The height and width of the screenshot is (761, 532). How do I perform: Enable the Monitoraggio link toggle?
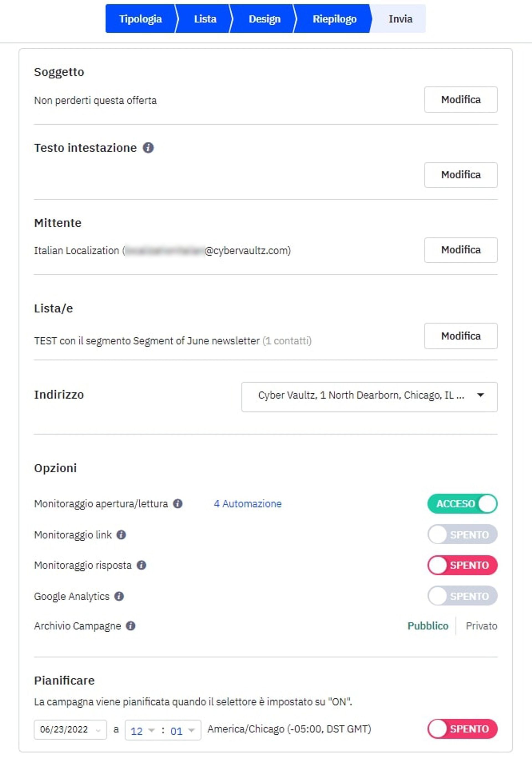[x=462, y=534]
